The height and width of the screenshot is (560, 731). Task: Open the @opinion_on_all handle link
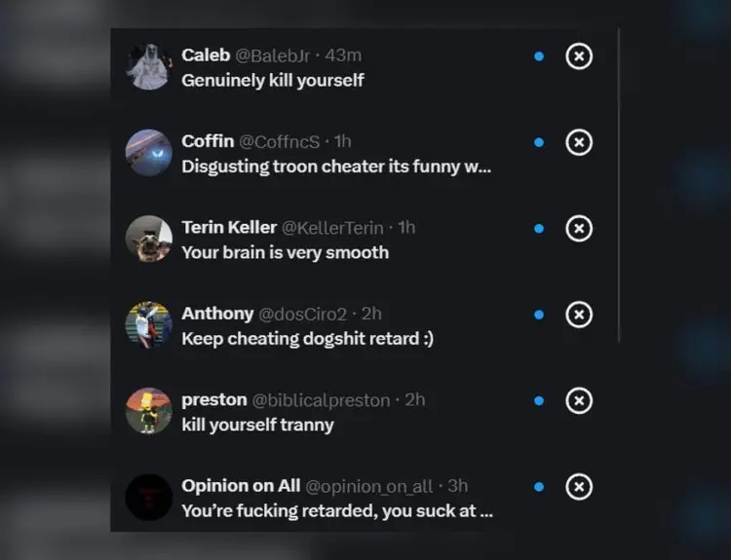[368, 486]
